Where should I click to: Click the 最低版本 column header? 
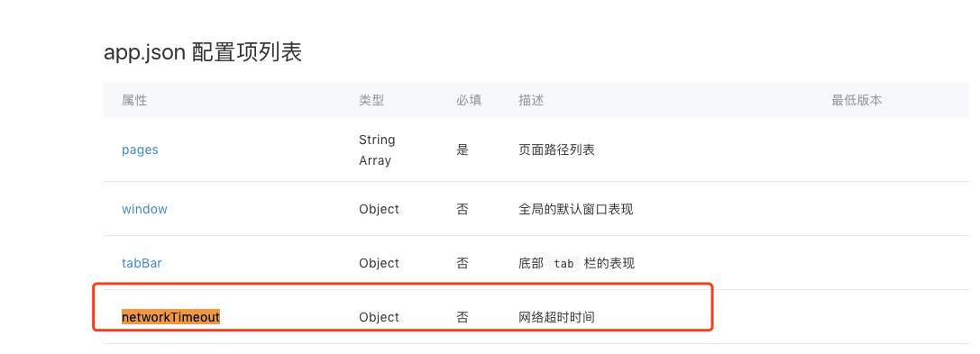click(856, 100)
